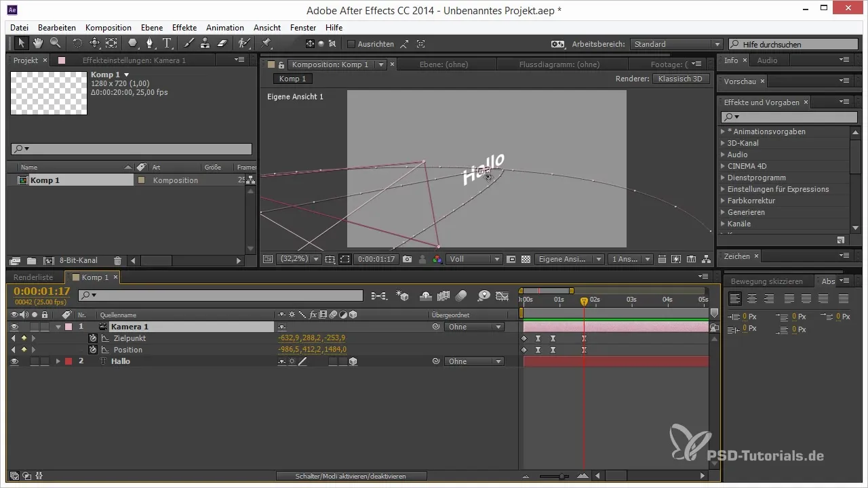Toggle the Draft 3D icon in timeline

(403, 296)
